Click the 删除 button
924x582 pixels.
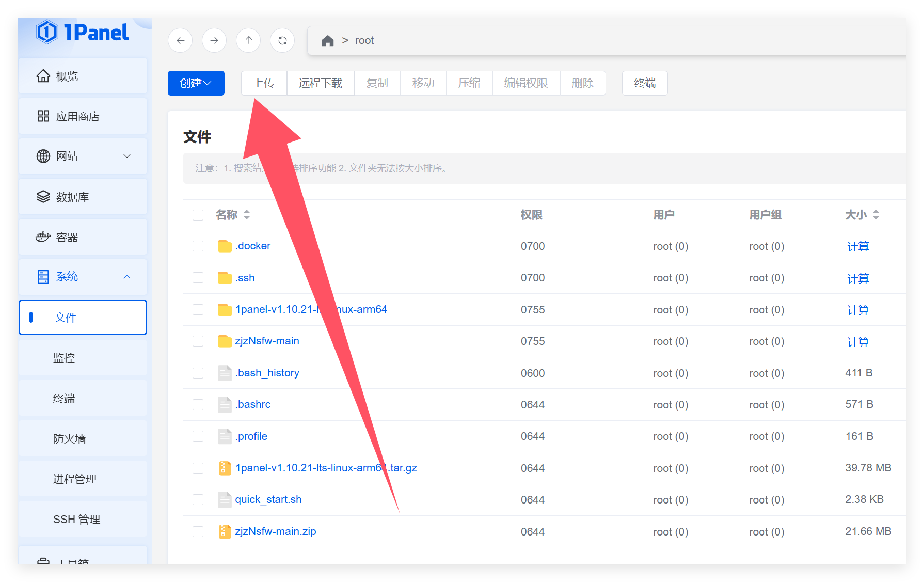tap(583, 83)
